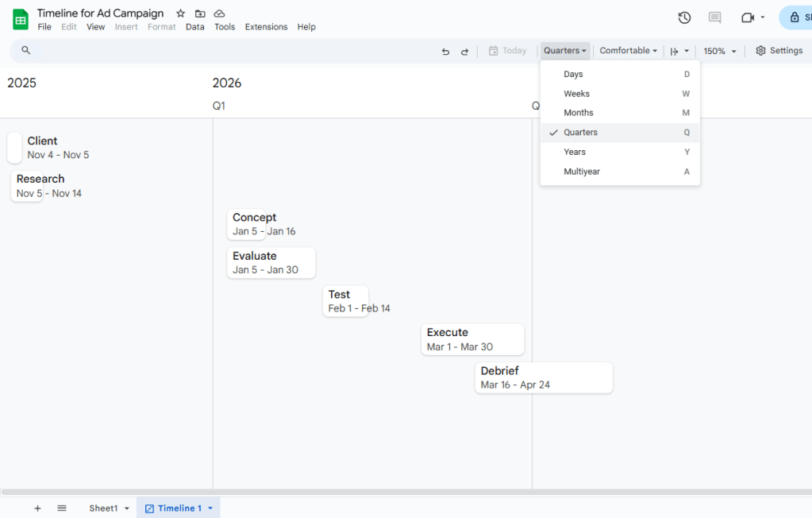Open timeline Settings

pos(779,50)
